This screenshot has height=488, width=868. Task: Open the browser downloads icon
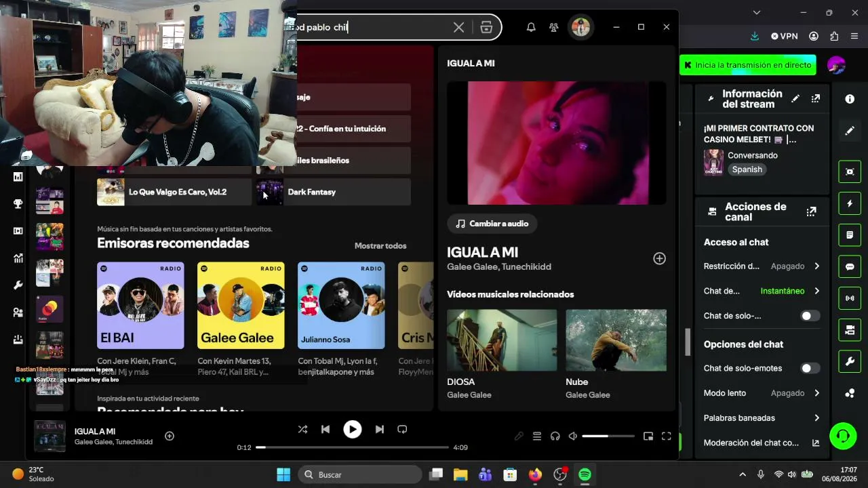click(x=755, y=36)
